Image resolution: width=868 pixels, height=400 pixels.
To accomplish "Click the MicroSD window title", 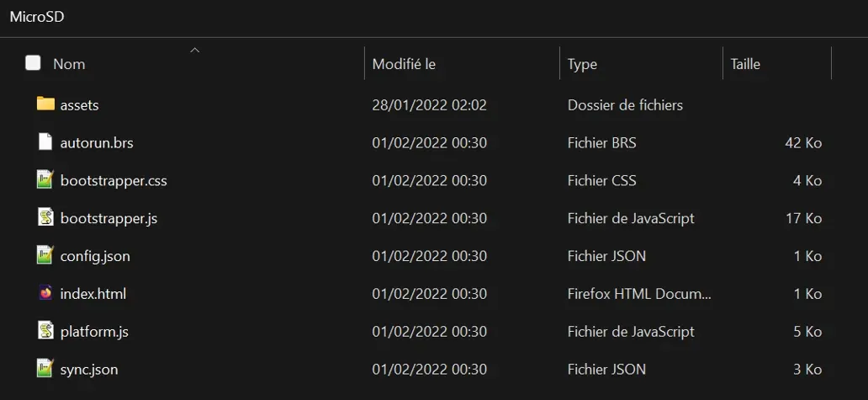I will point(37,17).
